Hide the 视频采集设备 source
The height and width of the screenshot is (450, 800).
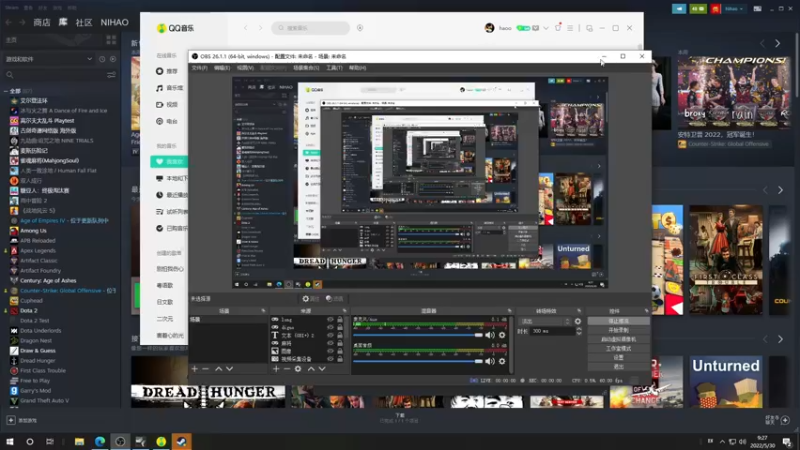tap(330, 359)
